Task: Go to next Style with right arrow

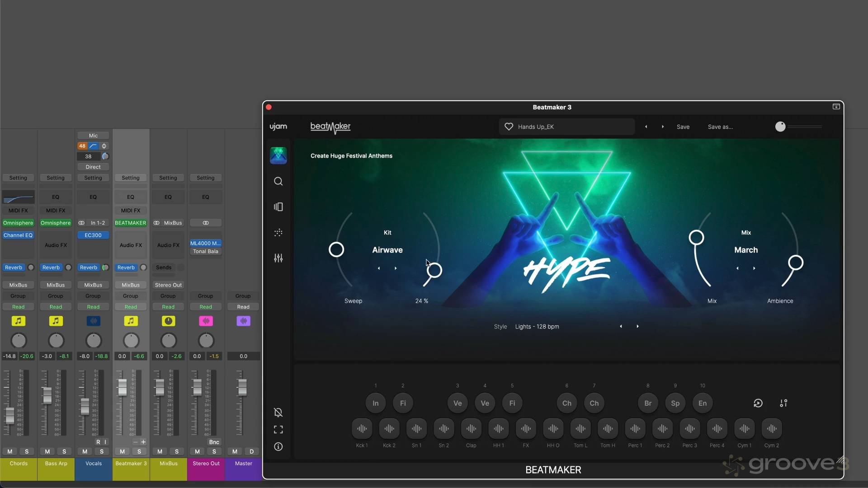Action: point(637,326)
